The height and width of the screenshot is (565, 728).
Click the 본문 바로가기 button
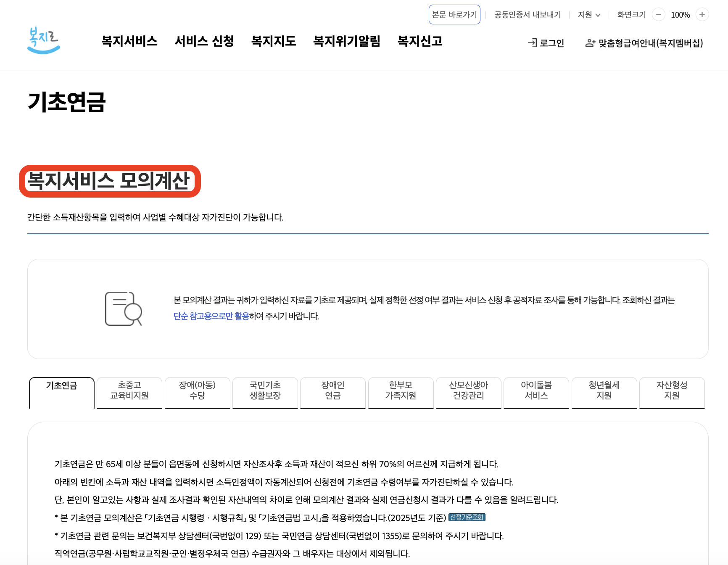click(454, 14)
